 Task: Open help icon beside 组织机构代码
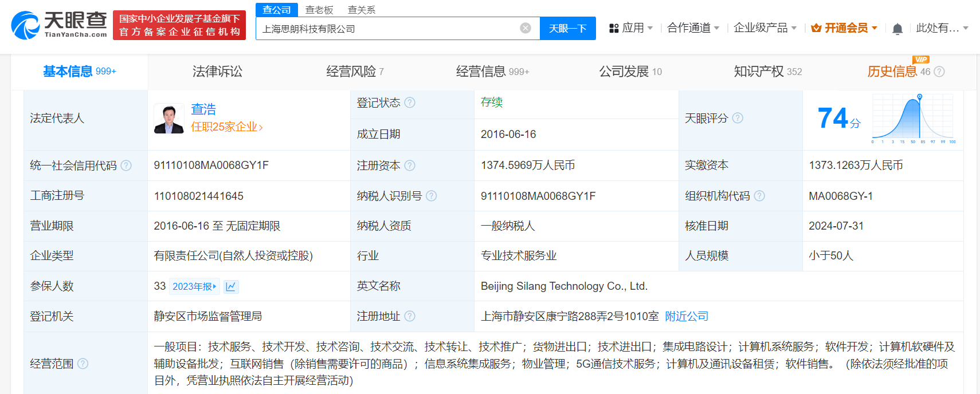pyautogui.click(x=759, y=196)
